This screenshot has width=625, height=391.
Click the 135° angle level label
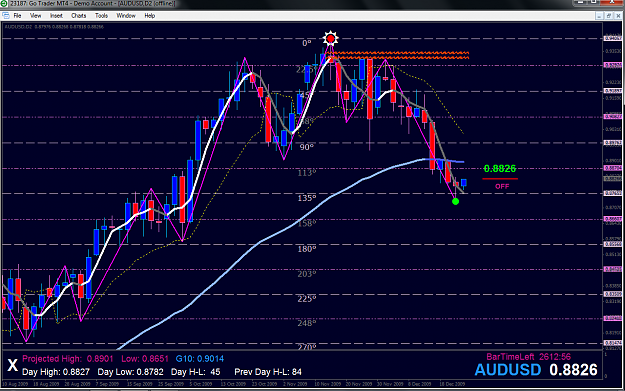(307, 198)
